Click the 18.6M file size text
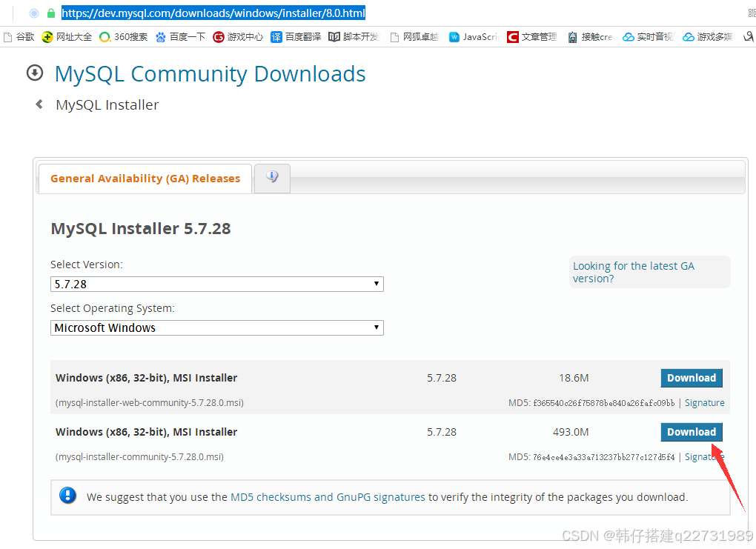 pos(574,379)
